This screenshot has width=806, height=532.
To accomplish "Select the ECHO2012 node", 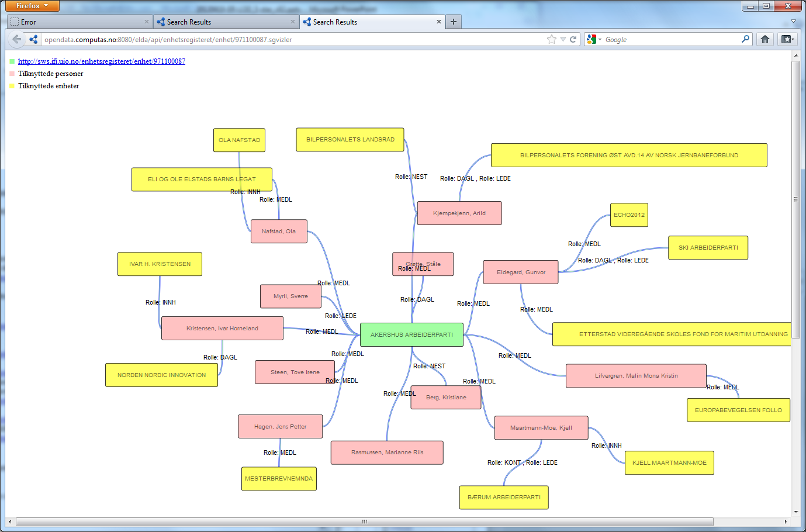I will [x=629, y=215].
